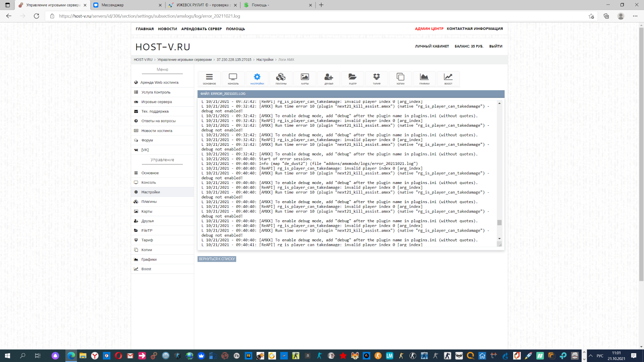
Task: Open the FileTP folder toolbar icon
Action: coord(352,79)
